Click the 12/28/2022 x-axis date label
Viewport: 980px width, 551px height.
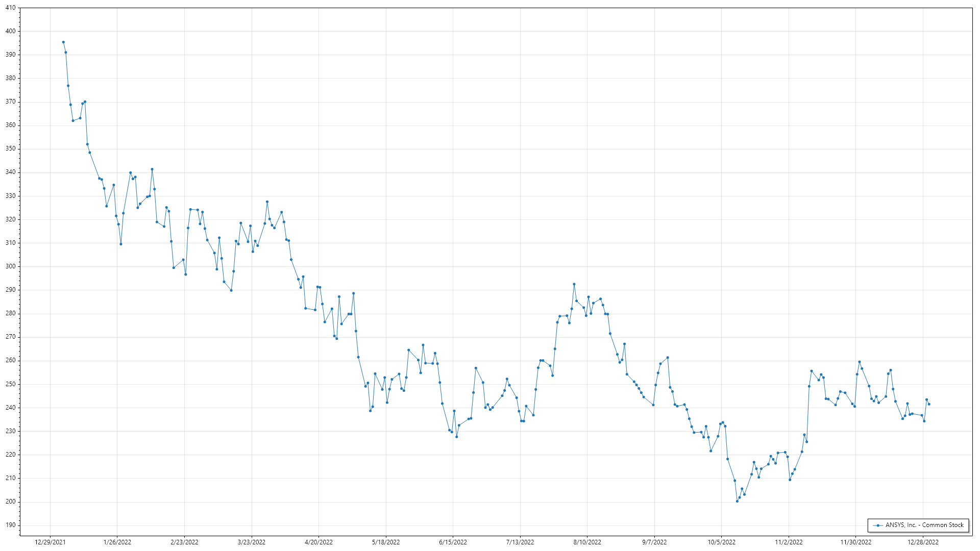(923, 542)
